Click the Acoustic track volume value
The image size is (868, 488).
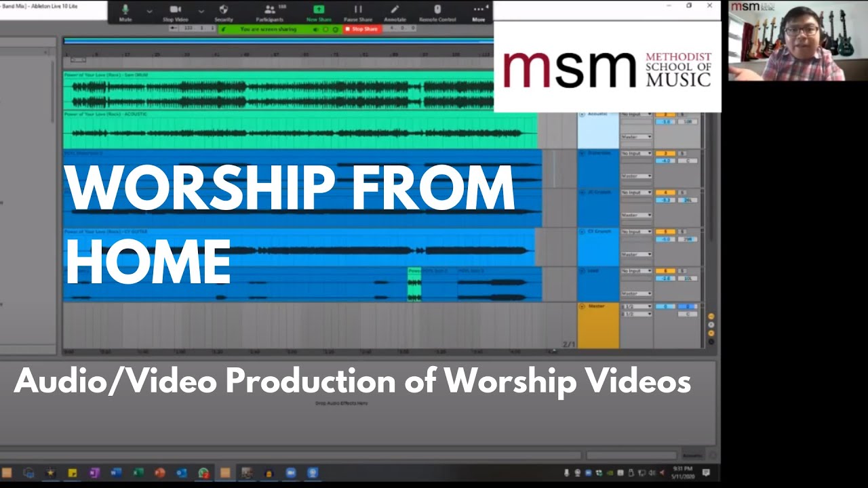[x=665, y=122]
